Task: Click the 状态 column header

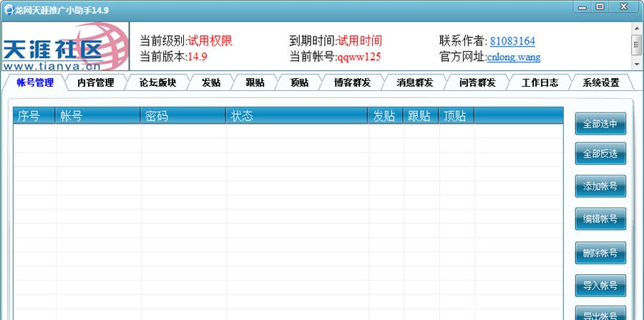Action: point(296,116)
